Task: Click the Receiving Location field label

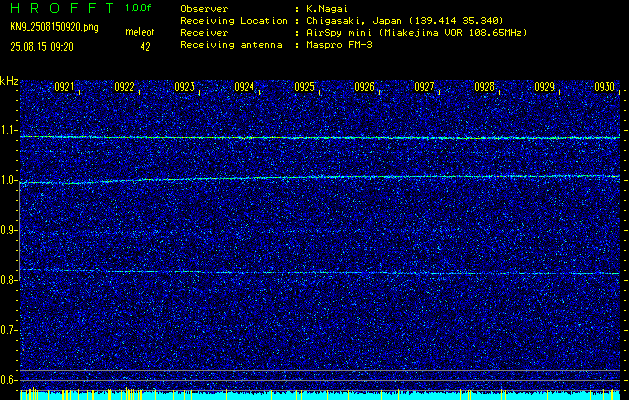Action: pos(234,20)
